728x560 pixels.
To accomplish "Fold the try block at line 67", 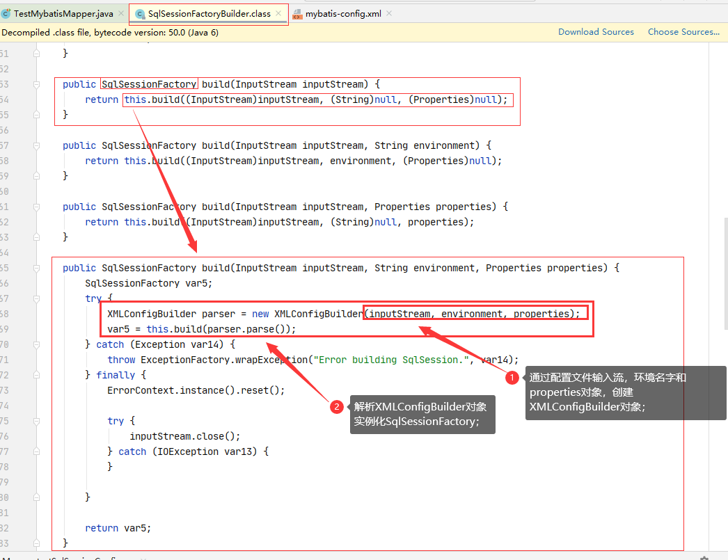I will 38,298.
